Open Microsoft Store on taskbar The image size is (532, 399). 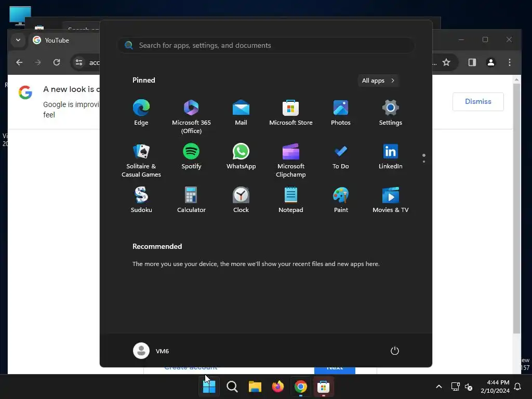pos(323,387)
